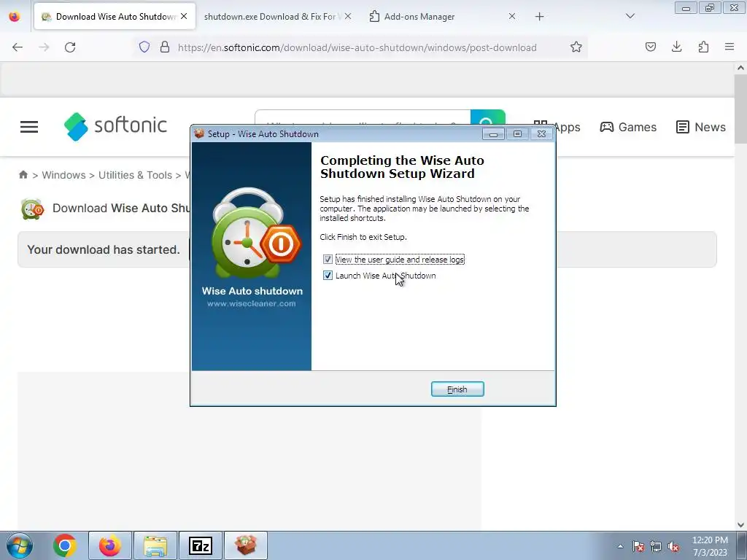Open Utilities & Tools breadcrumb link

(x=135, y=175)
